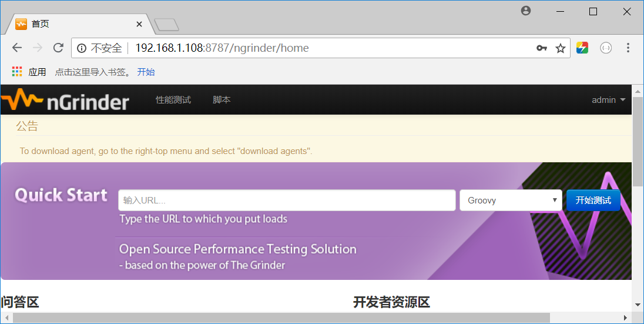Open the Chrome profile avatar icon

pos(526,11)
